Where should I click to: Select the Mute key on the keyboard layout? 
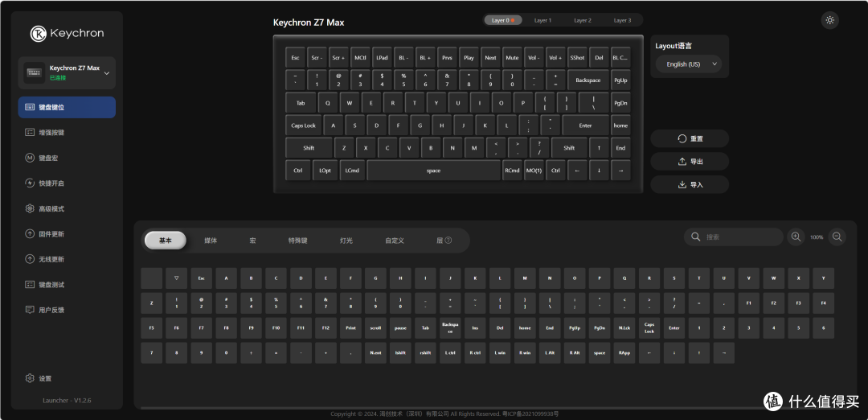pos(512,58)
